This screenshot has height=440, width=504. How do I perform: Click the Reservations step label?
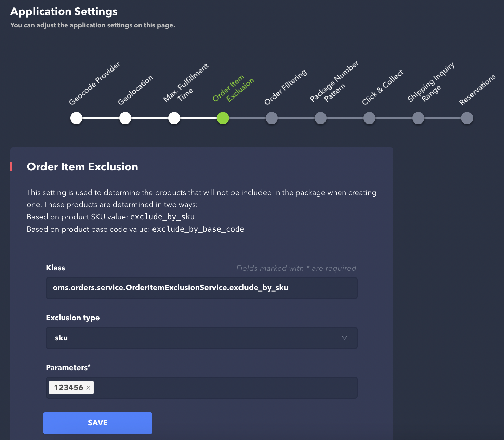477,90
